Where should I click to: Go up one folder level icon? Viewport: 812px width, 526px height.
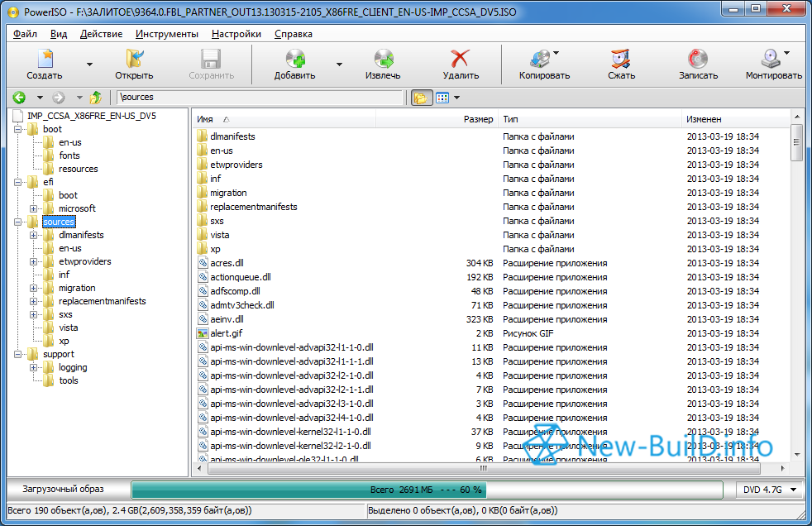(95, 98)
